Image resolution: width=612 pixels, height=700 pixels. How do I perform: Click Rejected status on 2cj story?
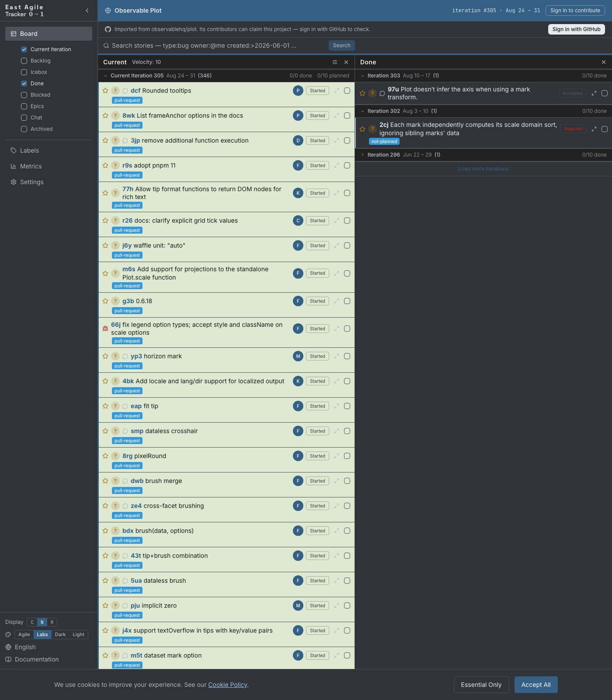pyautogui.click(x=574, y=129)
